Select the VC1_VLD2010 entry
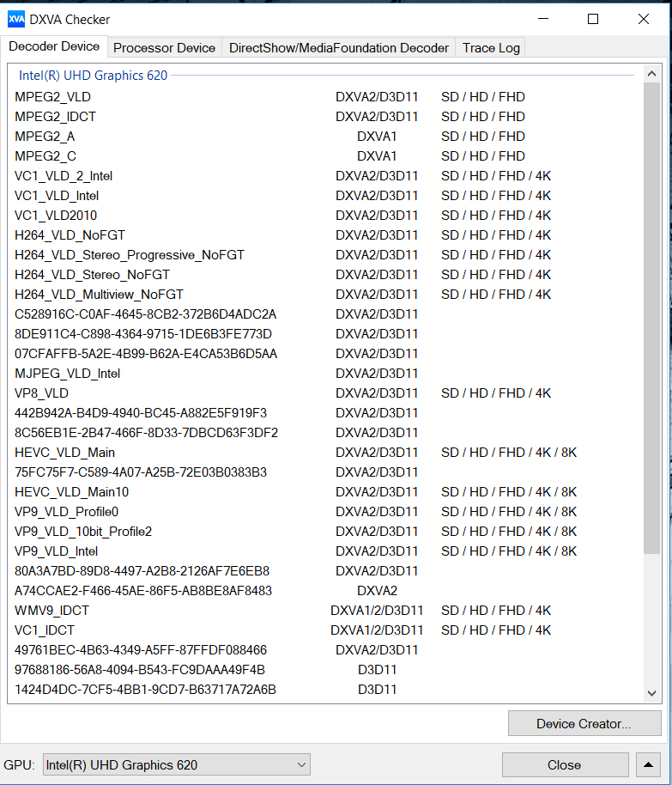The image size is (672, 785). pos(325,216)
